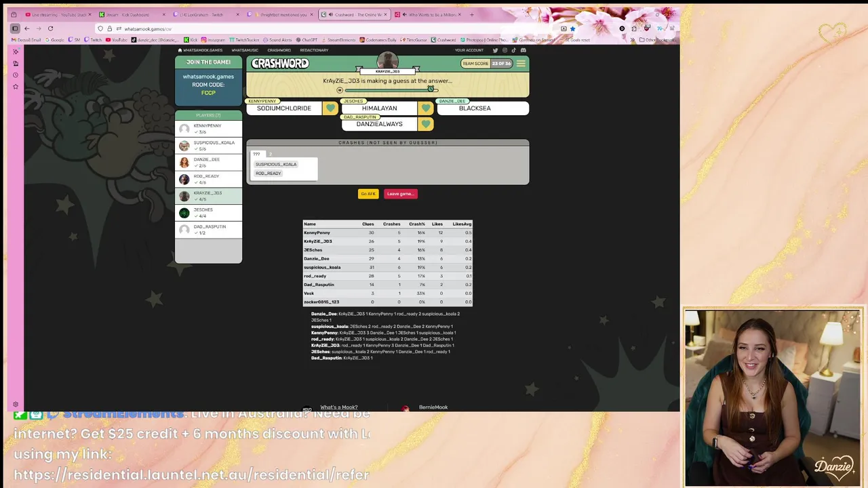Open the WHATSAMUSIC nav item
The width and height of the screenshot is (868, 488).
[x=245, y=50]
